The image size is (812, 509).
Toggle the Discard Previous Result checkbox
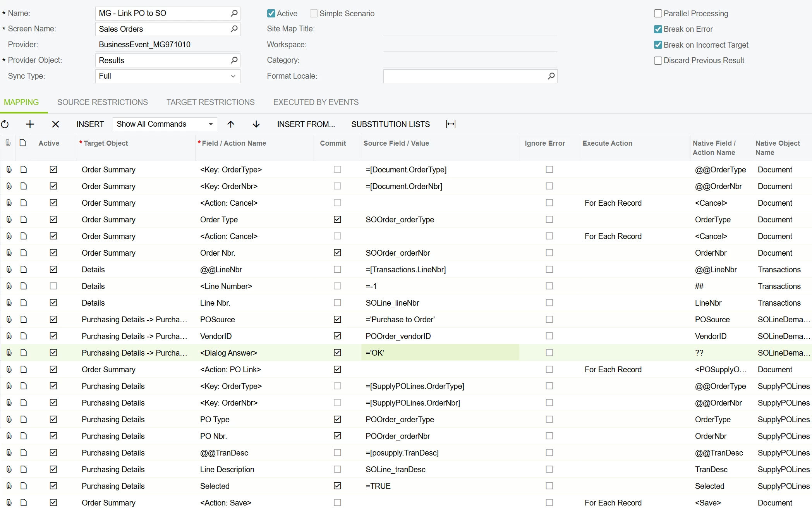pos(657,60)
